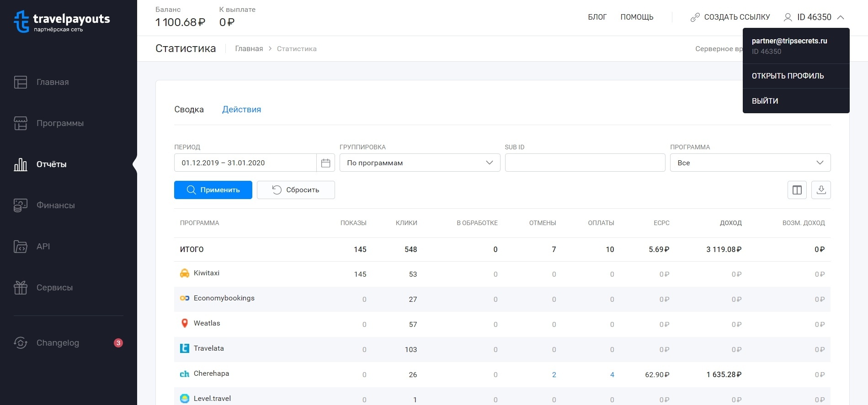
Task: Go to Финансы in sidebar
Action: (55, 205)
